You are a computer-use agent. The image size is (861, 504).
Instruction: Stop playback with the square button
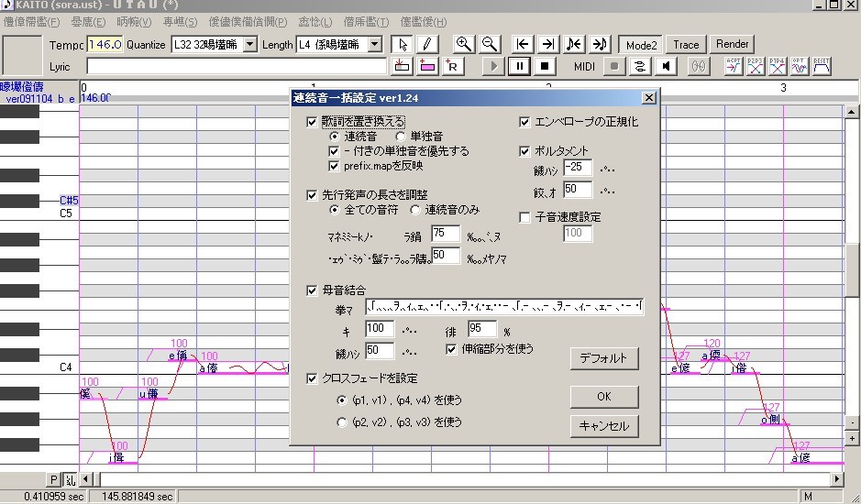click(x=544, y=66)
